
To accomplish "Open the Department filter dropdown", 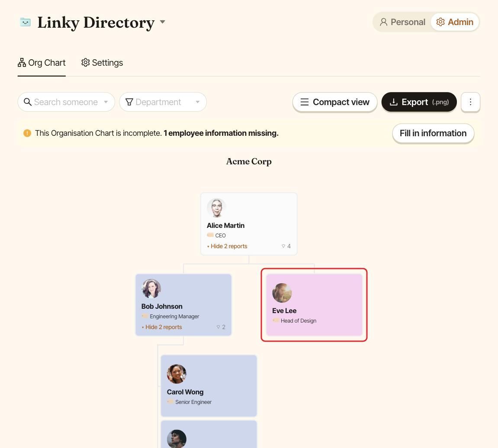I will point(163,102).
